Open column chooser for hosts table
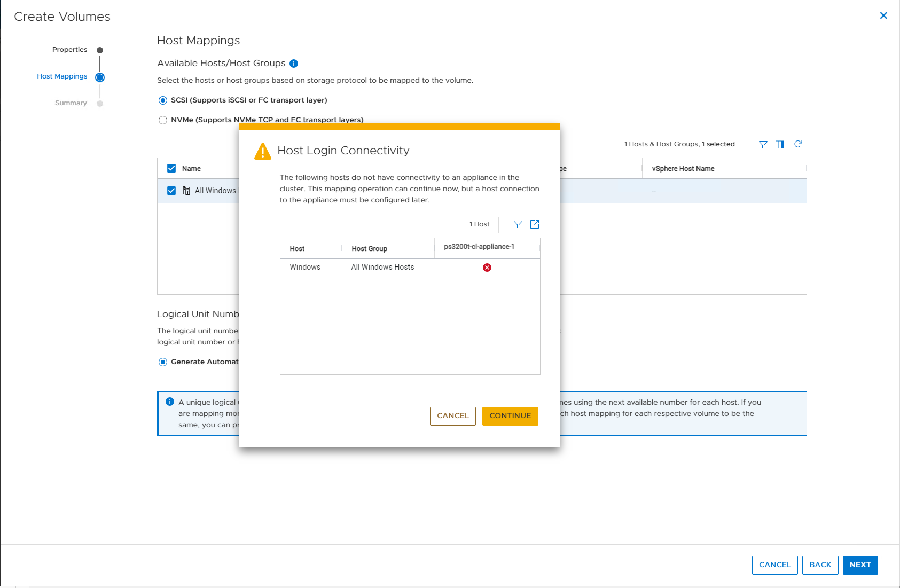Image resolution: width=900 pixels, height=588 pixels. point(780,144)
